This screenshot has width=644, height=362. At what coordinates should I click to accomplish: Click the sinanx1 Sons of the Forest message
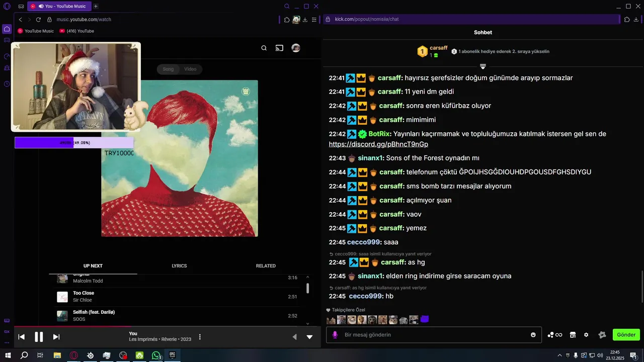pyautogui.click(x=433, y=158)
